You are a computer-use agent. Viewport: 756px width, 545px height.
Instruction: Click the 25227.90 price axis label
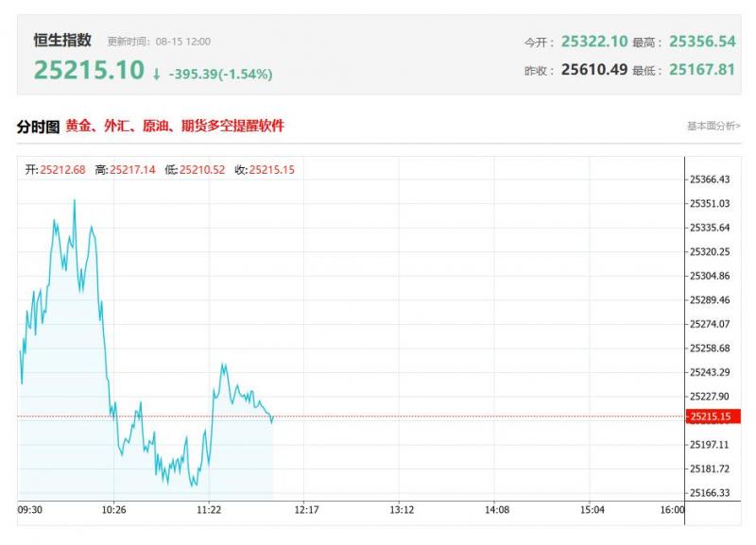[x=710, y=397]
